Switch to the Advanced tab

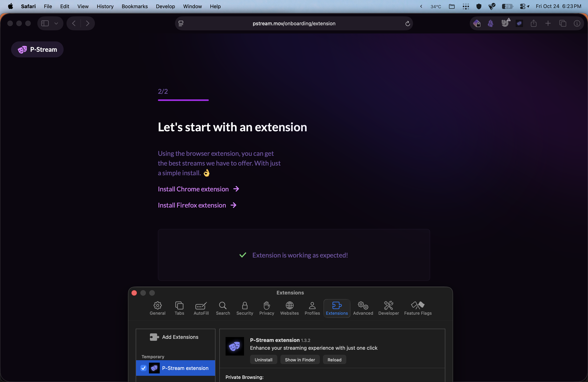click(x=363, y=308)
